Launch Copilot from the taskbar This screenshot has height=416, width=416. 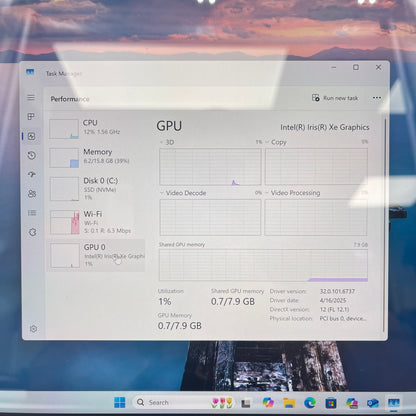pos(268,403)
